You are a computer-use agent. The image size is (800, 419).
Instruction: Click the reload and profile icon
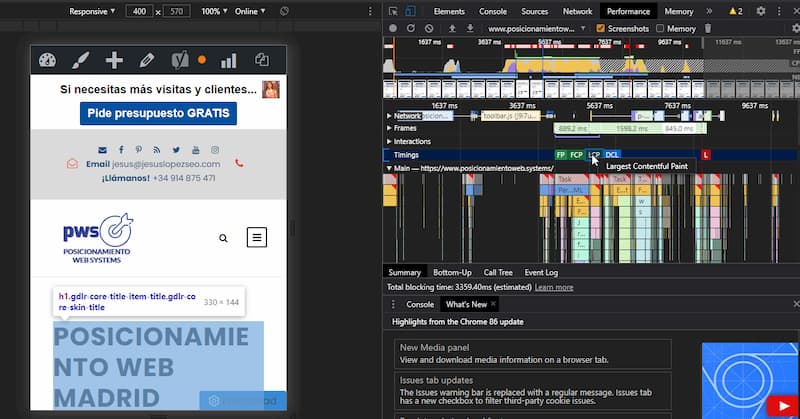[411, 28]
